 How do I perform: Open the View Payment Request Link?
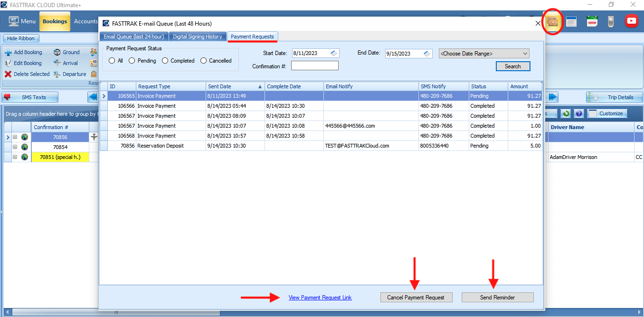(320, 298)
